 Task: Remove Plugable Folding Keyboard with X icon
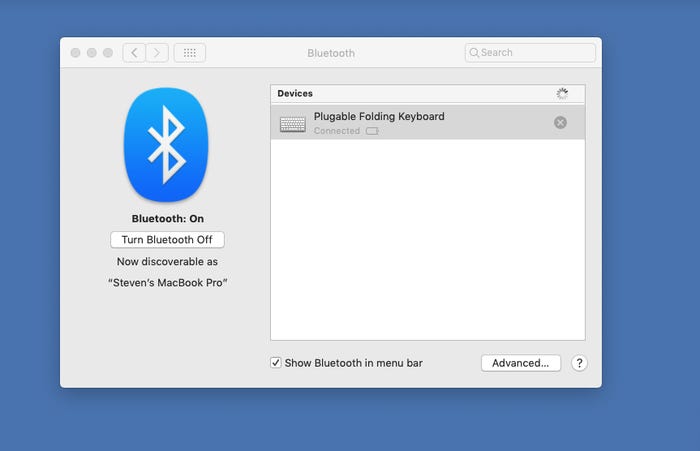tap(560, 122)
